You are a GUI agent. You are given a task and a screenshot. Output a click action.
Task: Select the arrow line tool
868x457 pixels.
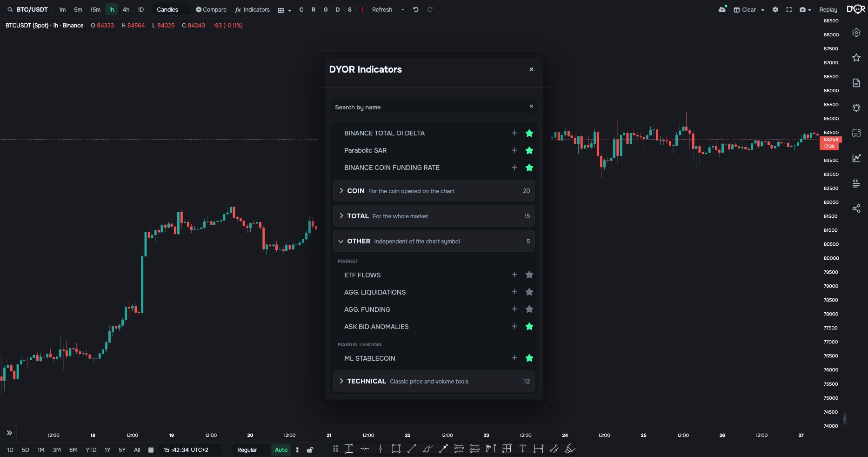(443, 449)
